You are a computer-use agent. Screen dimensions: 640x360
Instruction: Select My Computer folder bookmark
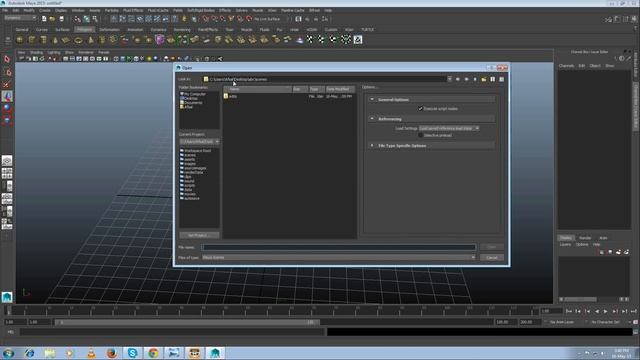[193, 94]
